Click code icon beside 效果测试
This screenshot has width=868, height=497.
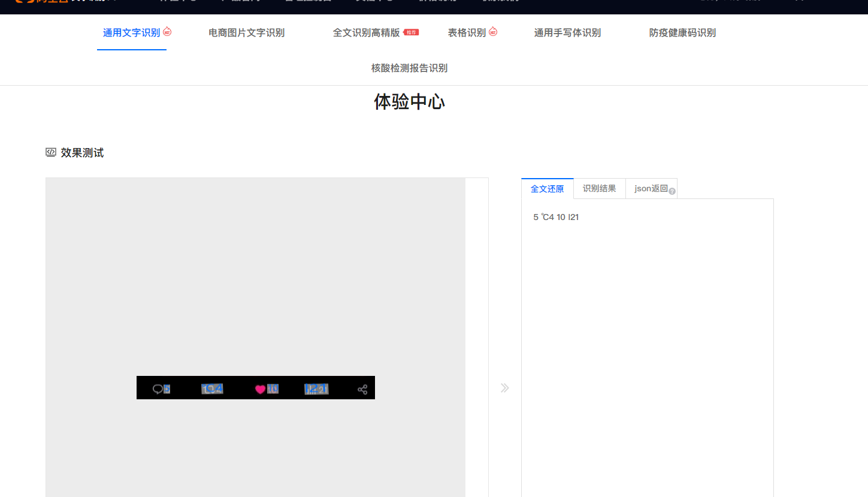pyautogui.click(x=51, y=152)
